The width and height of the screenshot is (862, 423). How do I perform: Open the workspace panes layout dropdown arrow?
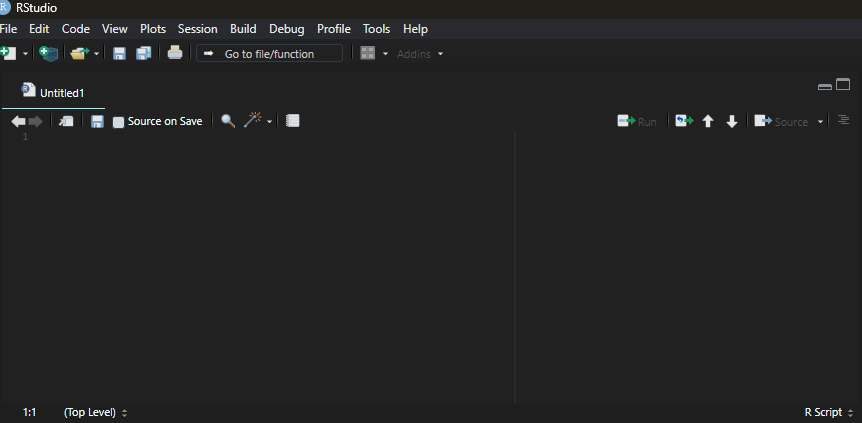coord(385,54)
